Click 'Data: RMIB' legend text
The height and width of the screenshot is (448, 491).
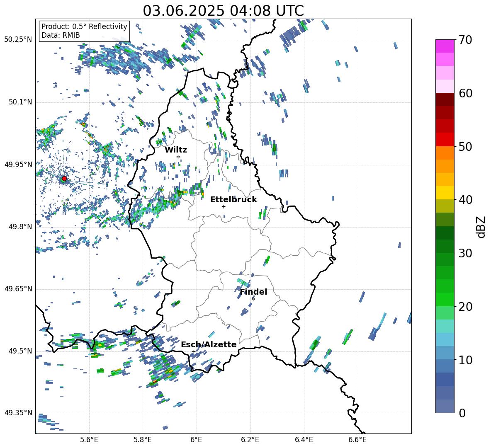61,35
